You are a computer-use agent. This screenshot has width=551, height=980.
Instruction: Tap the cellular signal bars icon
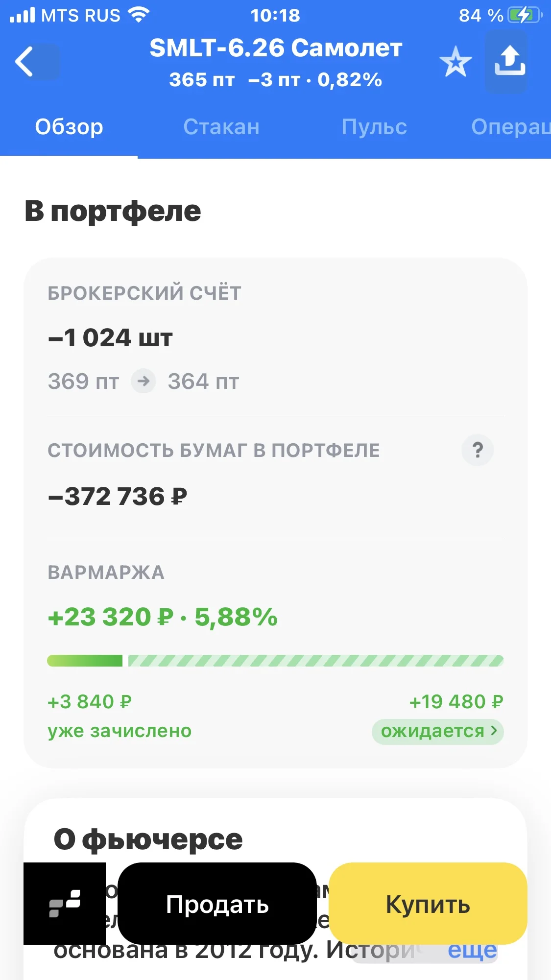pyautogui.click(x=22, y=15)
